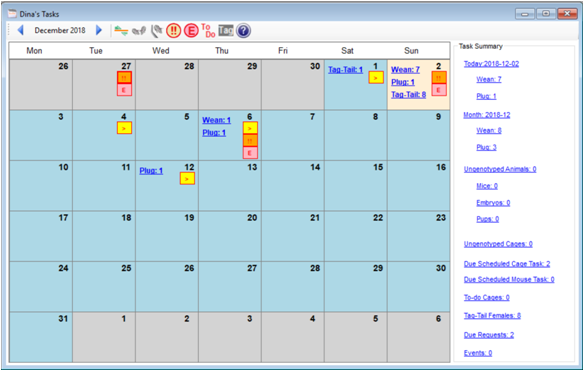Open Tag-Tail Females: 8 link
The width and height of the screenshot is (584, 371).
(492, 315)
